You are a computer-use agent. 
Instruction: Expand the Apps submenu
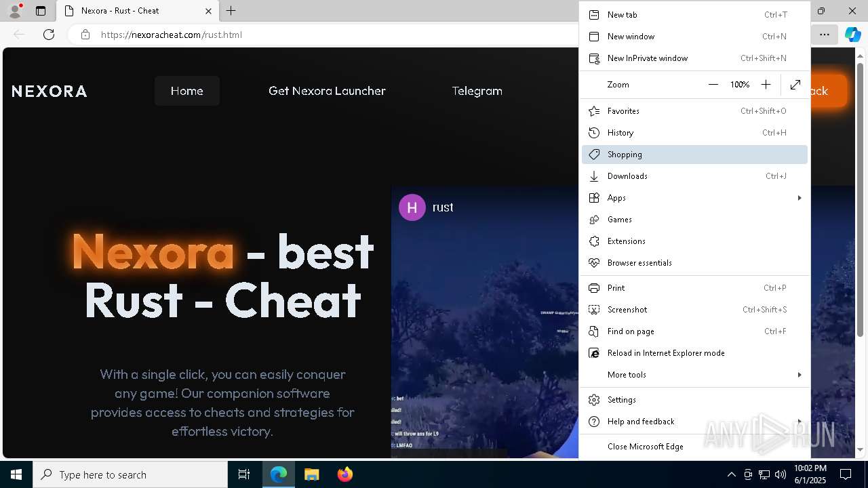pos(694,198)
